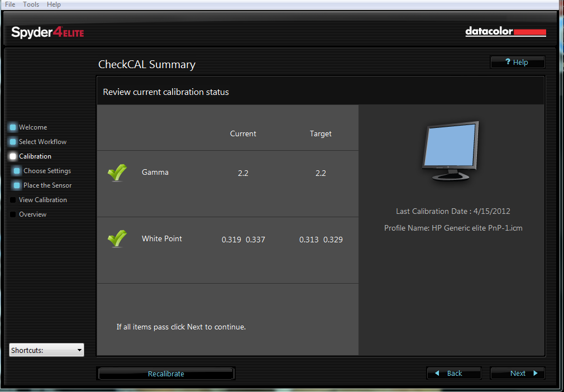Viewport: 564px width, 392px height.
Task: Click the blue indicator beside Select Workflow
Action: pos(13,142)
